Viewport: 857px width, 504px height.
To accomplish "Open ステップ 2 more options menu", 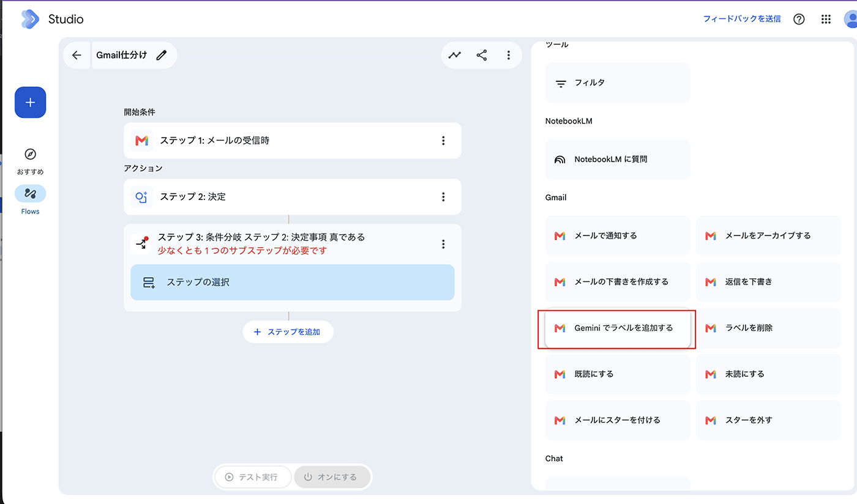I will point(444,197).
